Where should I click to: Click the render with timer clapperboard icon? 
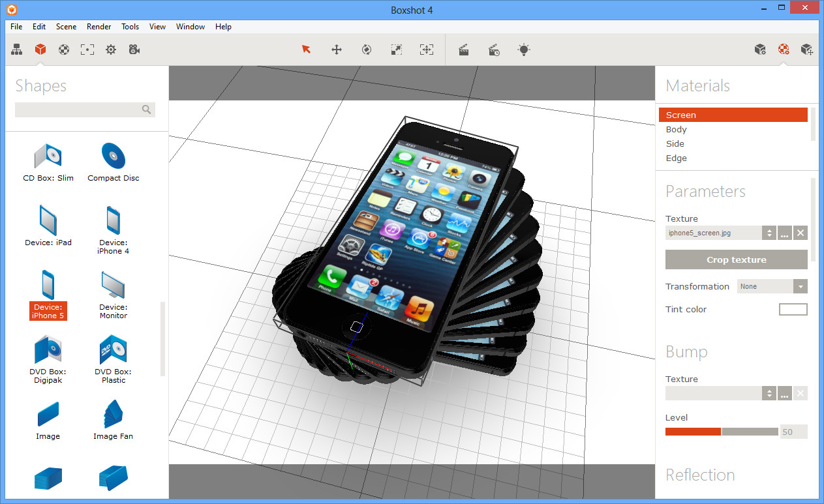point(494,50)
